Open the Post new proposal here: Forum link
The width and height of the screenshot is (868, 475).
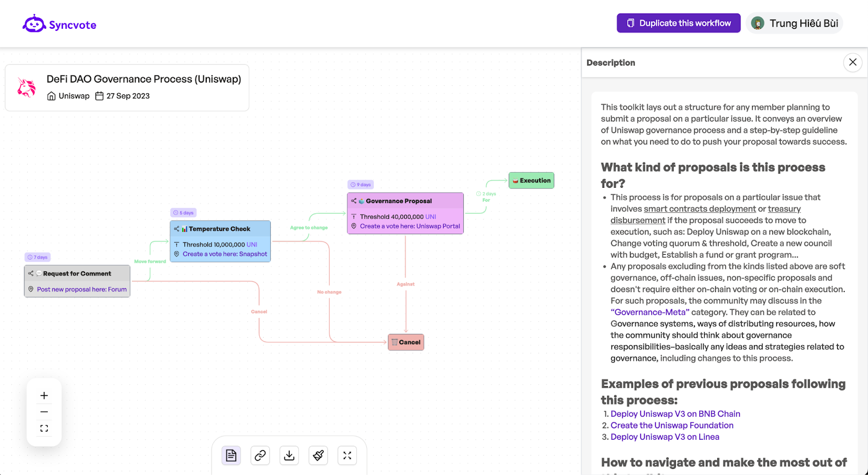pos(82,289)
